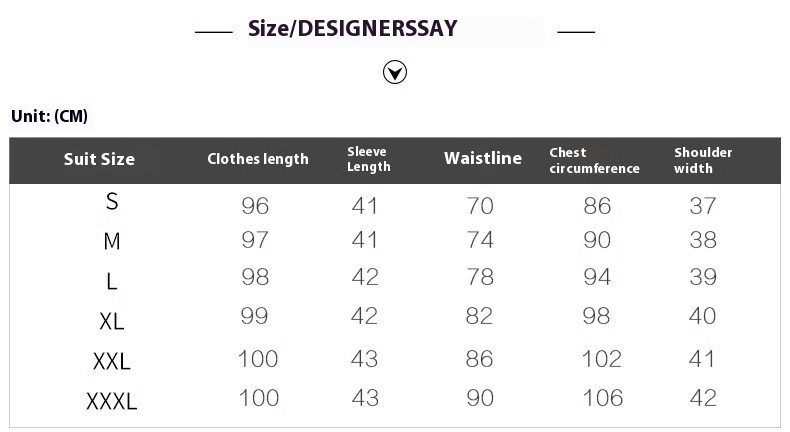Select the XXL size row label

pyautogui.click(x=112, y=361)
